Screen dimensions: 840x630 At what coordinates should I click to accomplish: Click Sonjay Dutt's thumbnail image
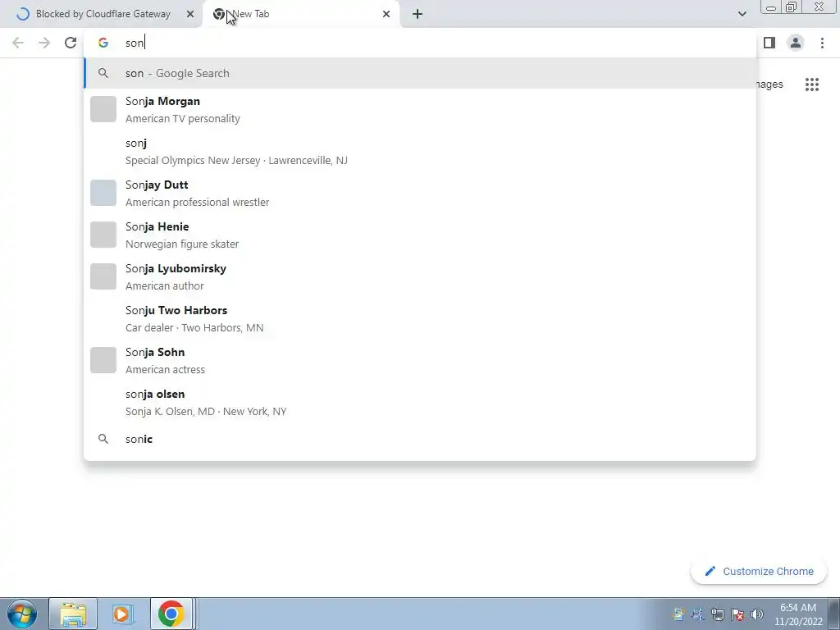(103, 193)
